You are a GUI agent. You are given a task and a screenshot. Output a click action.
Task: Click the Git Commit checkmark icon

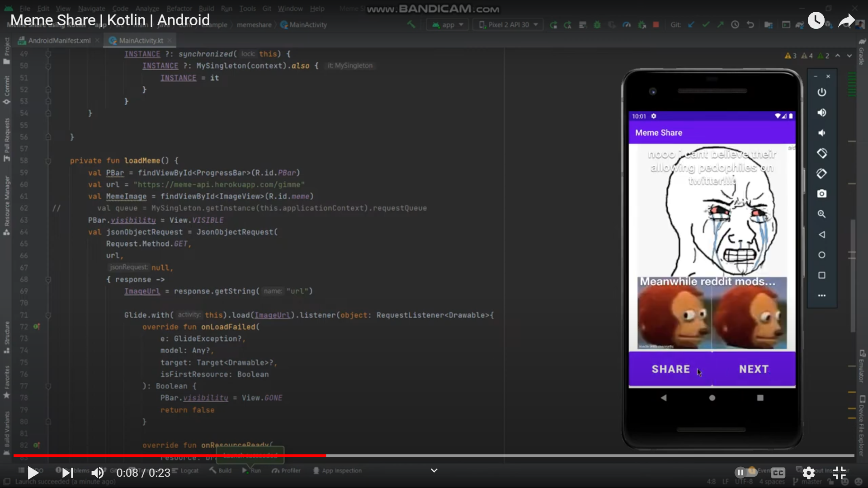706,25
